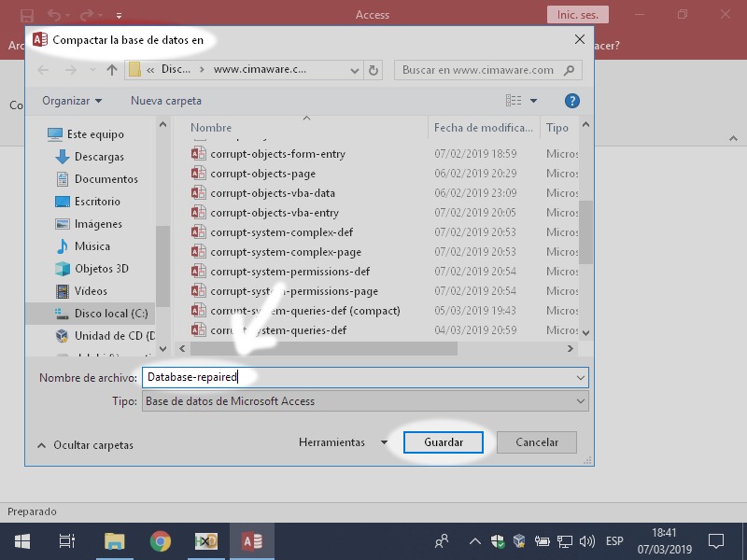Open the Herramientas dropdown
Image resolution: width=747 pixels, height=560 pixels.
pyautogui.click(x=343, y=442)
